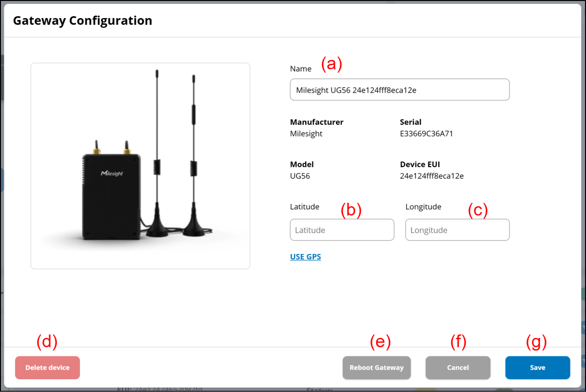
Task: Click the Name input field
Action: [399, 90]
